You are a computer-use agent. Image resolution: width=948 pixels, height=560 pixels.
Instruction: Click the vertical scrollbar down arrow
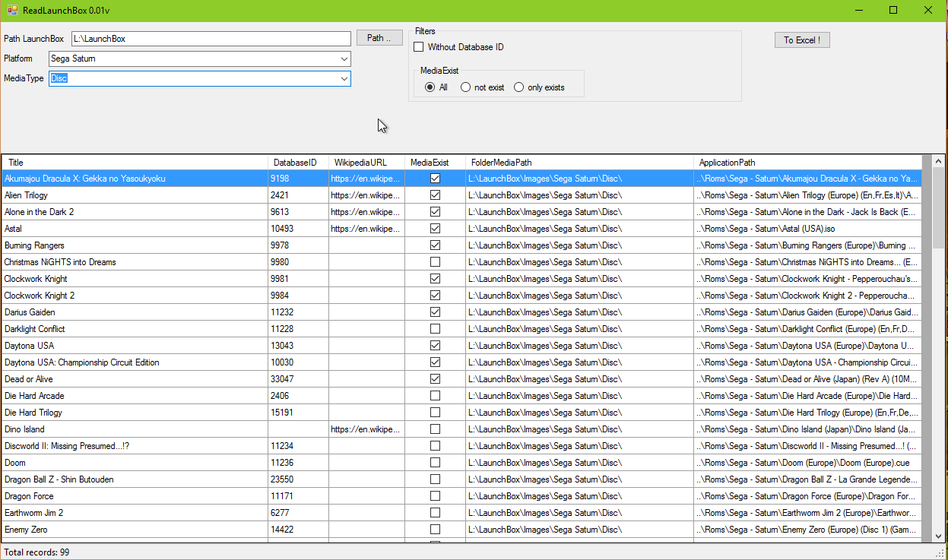pos(938,536)
